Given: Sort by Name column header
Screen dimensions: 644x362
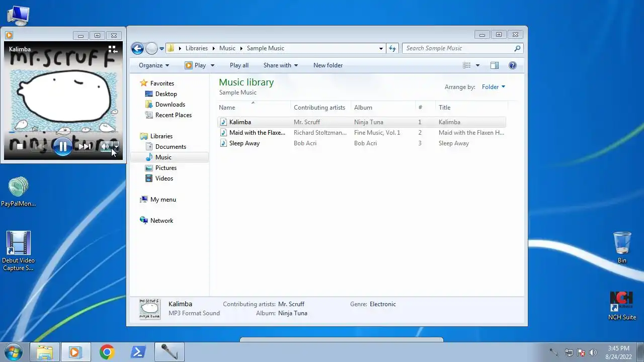Looking at the screenshot, I should pyautogui.click(x=254, y=107).
